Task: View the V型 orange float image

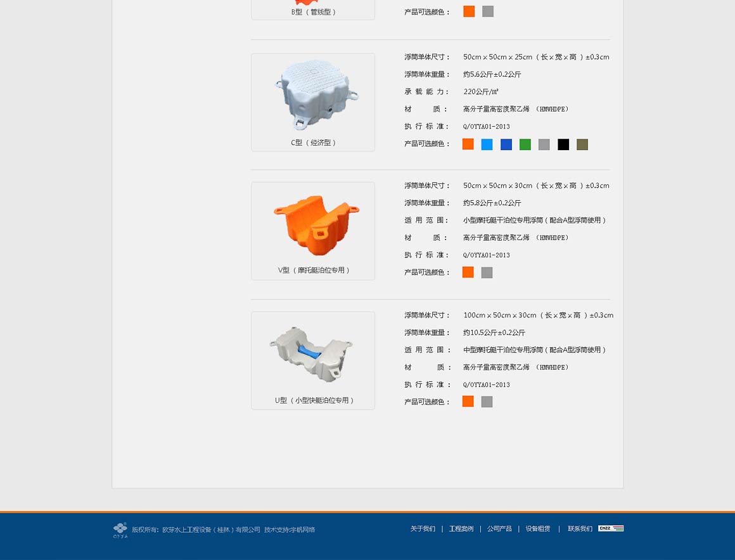Action: click(316, 226)
